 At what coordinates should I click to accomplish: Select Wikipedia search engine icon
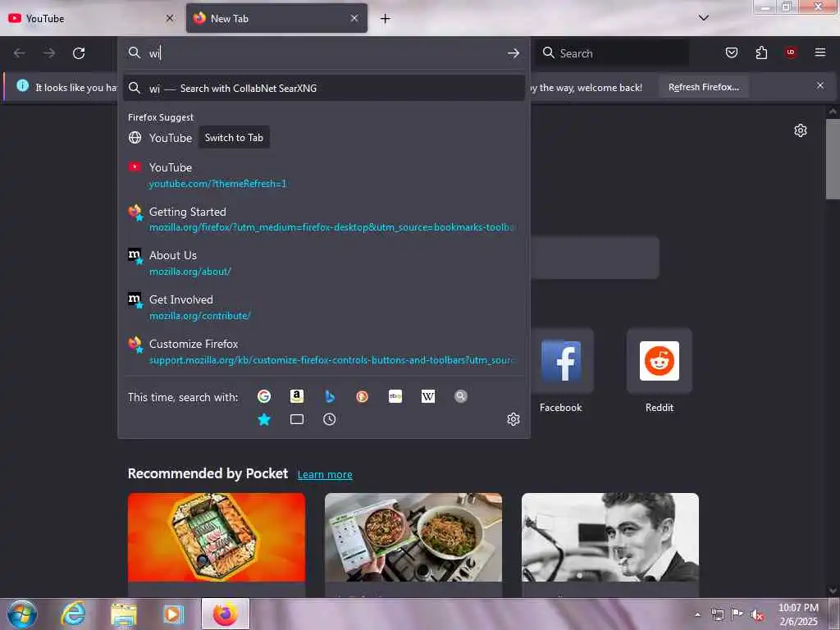pyautogui.click(x=428, y=396)
